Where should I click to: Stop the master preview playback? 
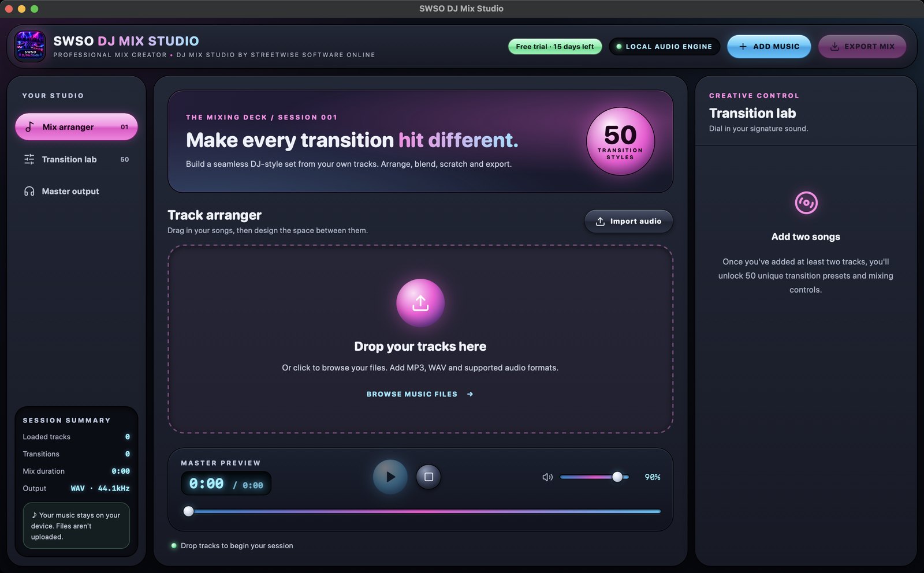tap(429, 477)
